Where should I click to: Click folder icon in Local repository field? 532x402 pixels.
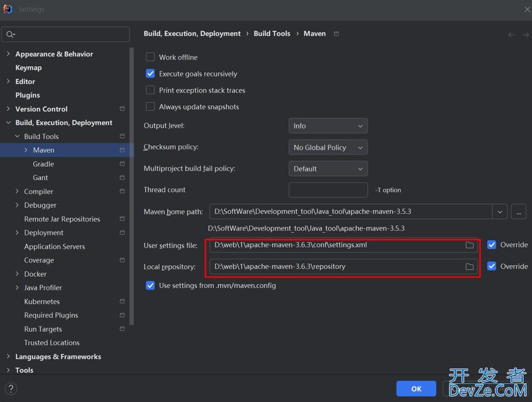point(469,266)
